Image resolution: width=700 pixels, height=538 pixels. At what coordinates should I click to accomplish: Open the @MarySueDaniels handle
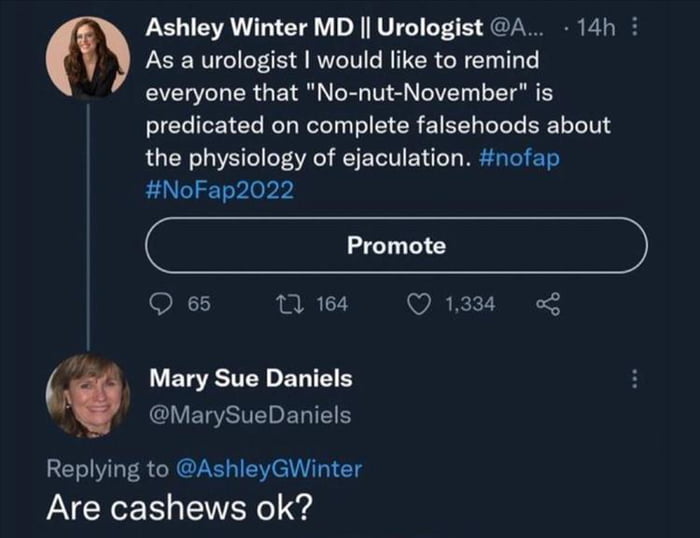click(250, 414)
